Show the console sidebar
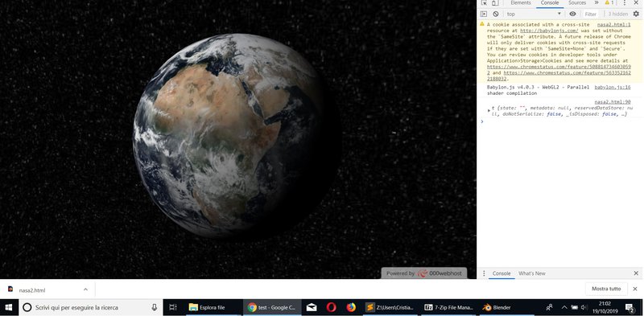The height and width of the screenshot is (316, 644). pyautogui.click(x=484, y=14)
